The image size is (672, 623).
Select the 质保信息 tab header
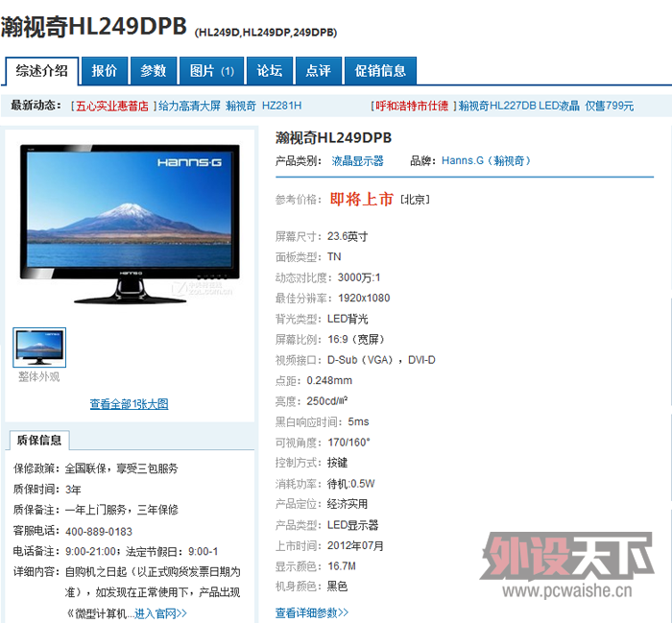coord(39,440)
